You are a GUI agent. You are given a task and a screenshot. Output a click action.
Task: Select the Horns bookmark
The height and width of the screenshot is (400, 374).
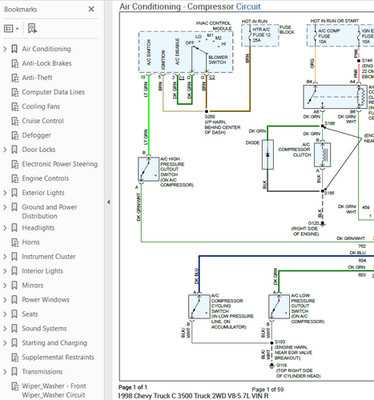pyautogui.click(x=31, y=242)
